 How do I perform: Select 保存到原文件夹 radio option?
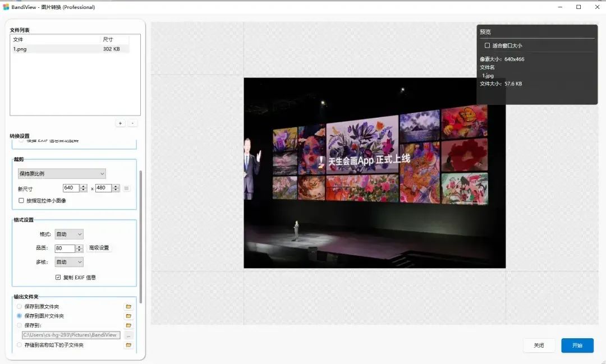19,306
